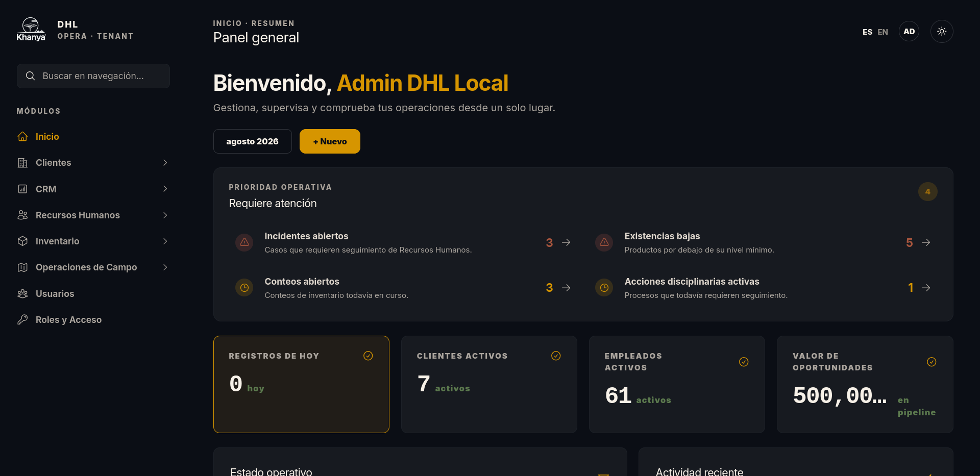This screenshot has width=980, height=476.
Task: Click the Inicio home icon
Action: (x=22, y=137)
